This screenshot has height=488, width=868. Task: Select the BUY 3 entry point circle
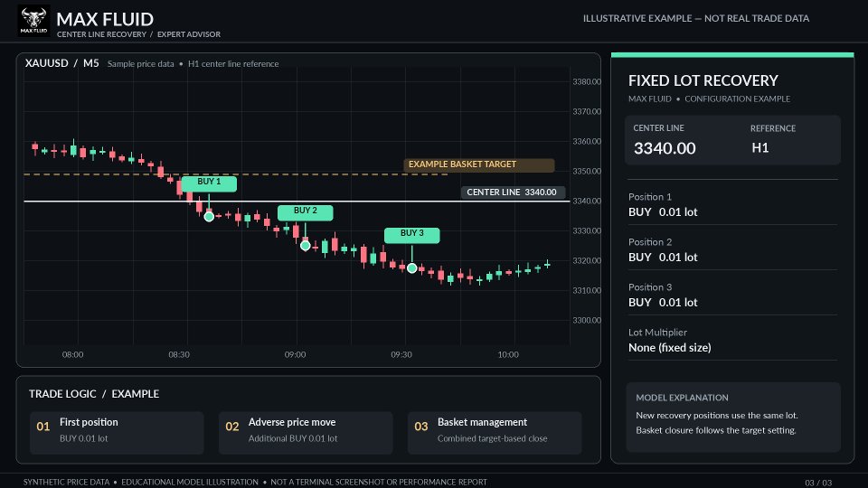(412, 268)
